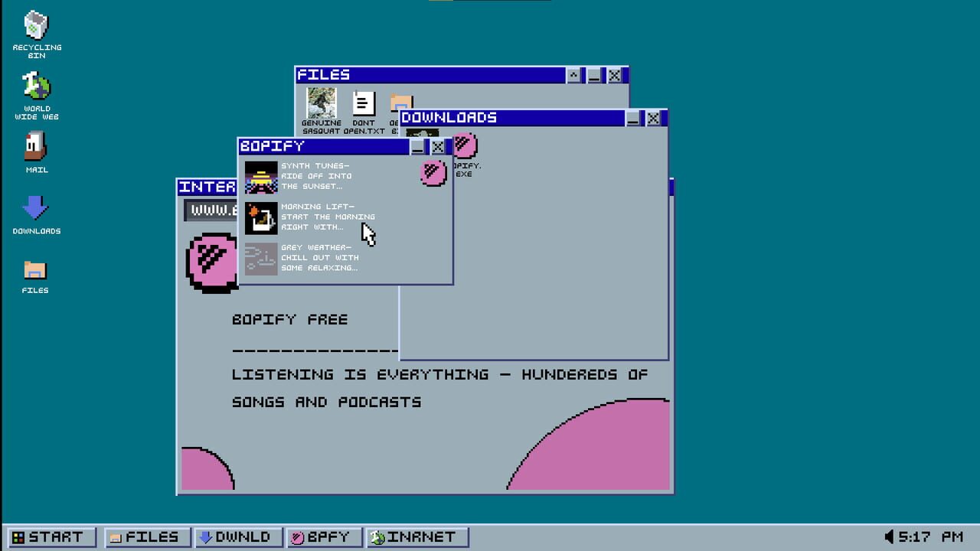Open the Downloads desktop icon
Image resolution: width=980 pixels, height=551 pixels.
[36, 214]
